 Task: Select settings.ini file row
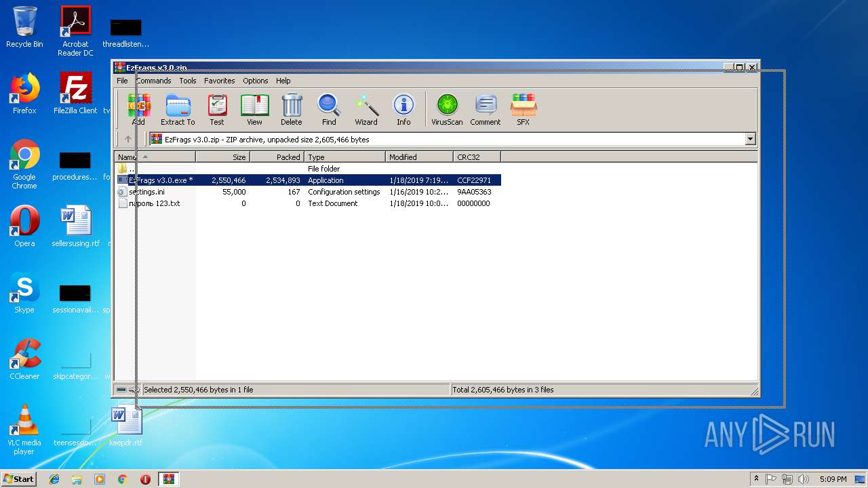tap(309, 192)
